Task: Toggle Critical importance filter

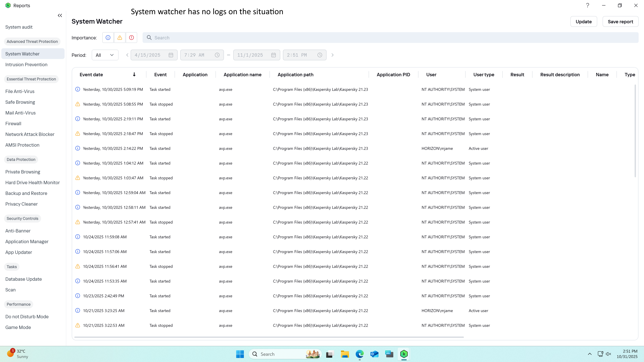Action: [131, 38]
